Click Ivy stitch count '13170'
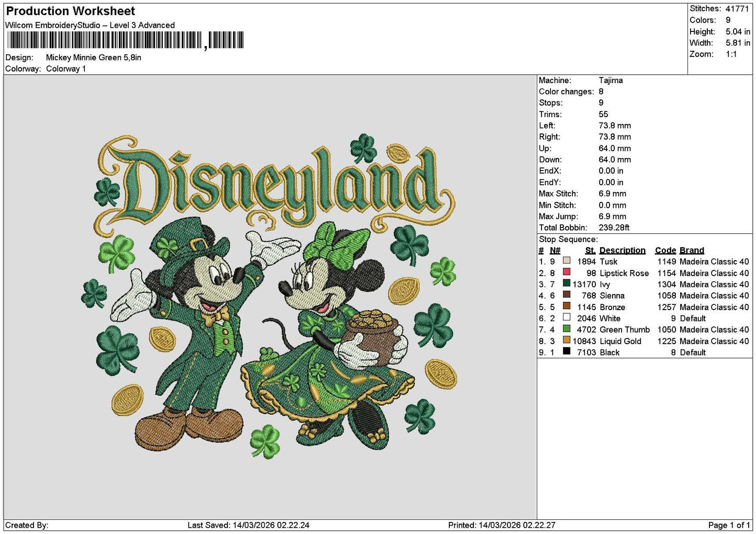Viewport: 756px width, 534px height. [x=584, y=285]
